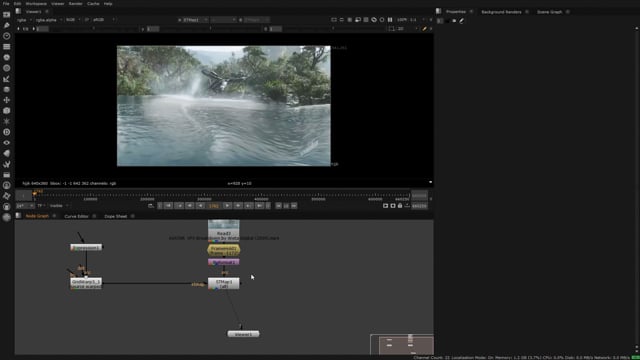The image size is (640, 360).
Task: Open the viewer wipe mode dropdown
Action: [224, 20]
